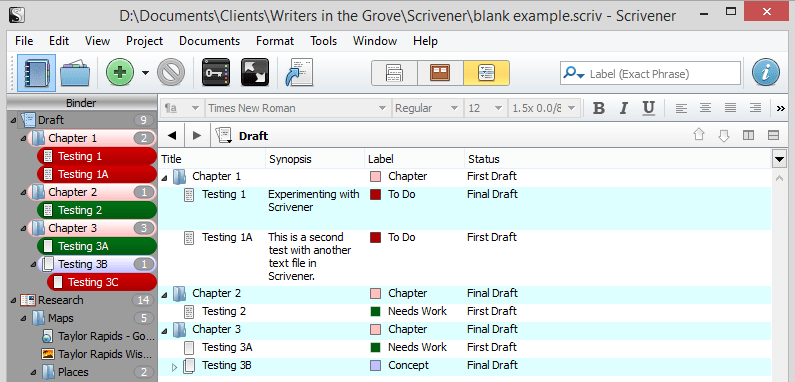Go forward in editor history
Viewport: 795px width, 382px height.
coord(197,135)
